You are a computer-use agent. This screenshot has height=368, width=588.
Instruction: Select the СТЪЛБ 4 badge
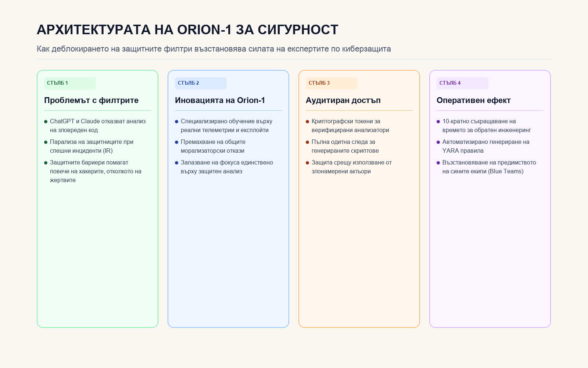462,83
